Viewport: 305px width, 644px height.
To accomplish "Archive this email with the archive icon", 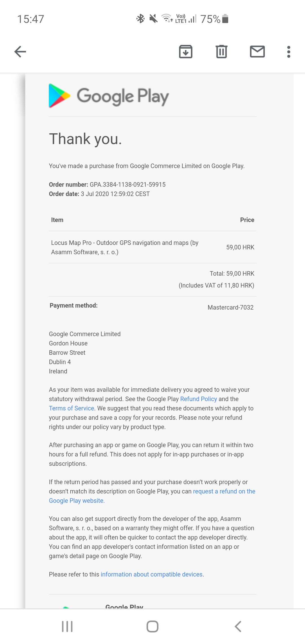I will point(186,52).
